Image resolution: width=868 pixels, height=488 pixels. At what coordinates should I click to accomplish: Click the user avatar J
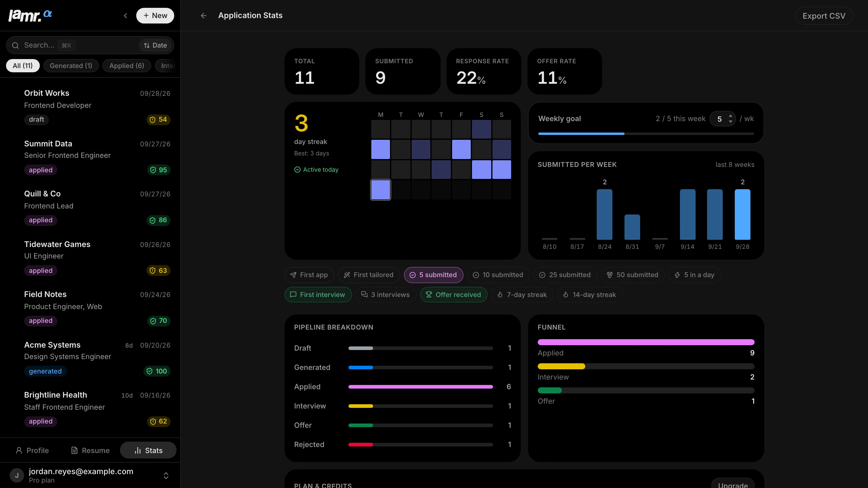pos(17,475)
